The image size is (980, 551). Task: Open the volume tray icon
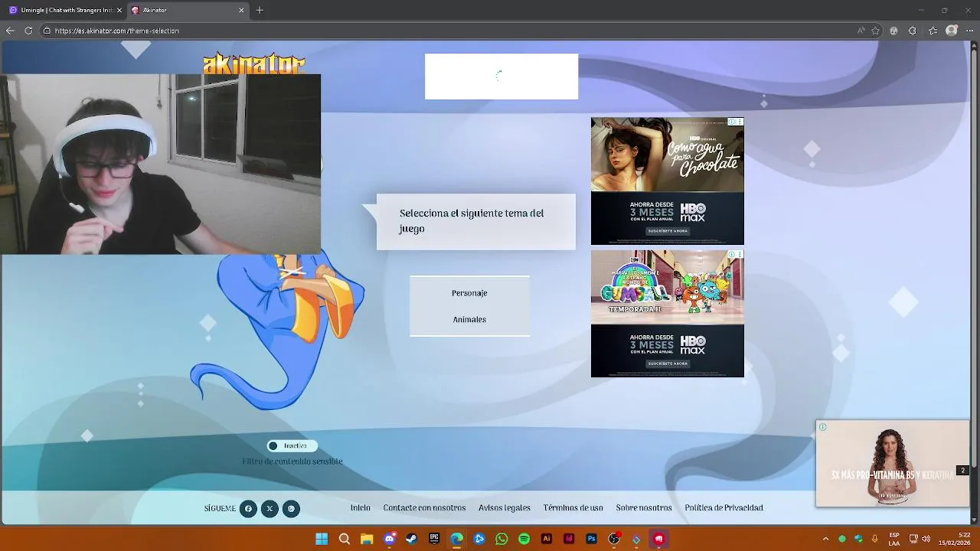click(926, 539)
